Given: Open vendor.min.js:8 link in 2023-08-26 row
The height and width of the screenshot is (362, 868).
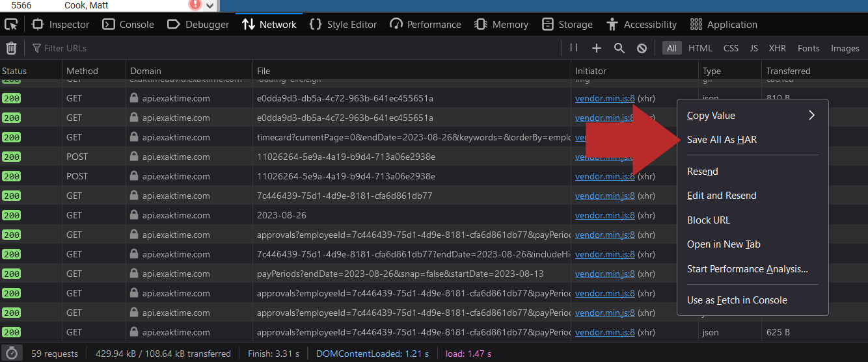Looking at the screenshot, I should coord(604,215).
